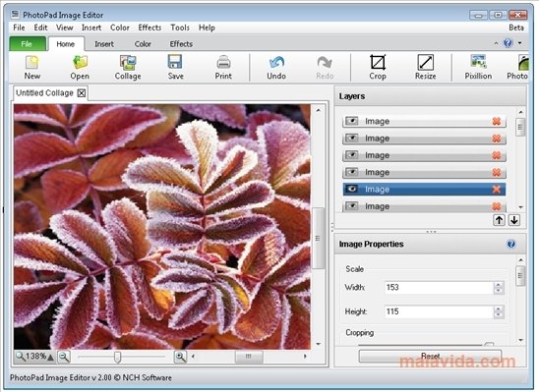
Task: Close the Untitled Collage tab with its X
Action: click(82, 93)
